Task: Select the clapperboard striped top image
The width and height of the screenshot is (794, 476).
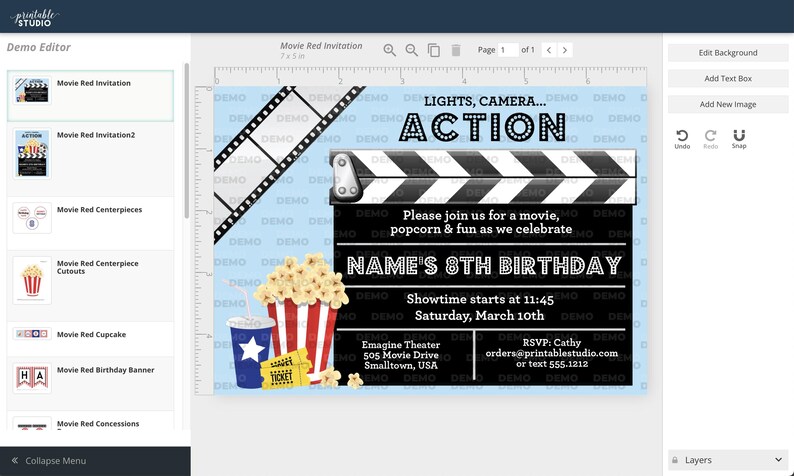Action: (483, 177)
